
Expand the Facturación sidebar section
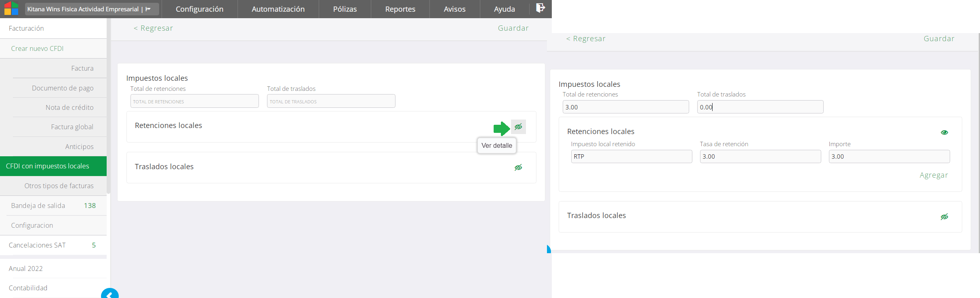point(26,28)
